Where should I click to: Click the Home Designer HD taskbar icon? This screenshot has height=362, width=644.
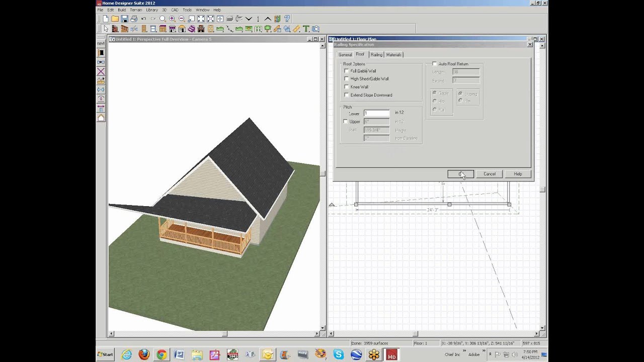(391, 354)
